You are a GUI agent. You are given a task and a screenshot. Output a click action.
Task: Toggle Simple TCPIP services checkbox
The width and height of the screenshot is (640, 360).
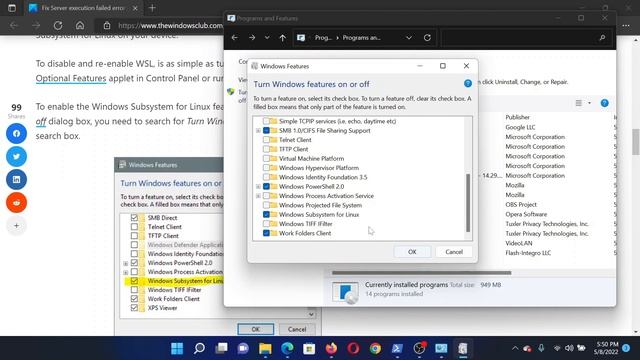266,121
